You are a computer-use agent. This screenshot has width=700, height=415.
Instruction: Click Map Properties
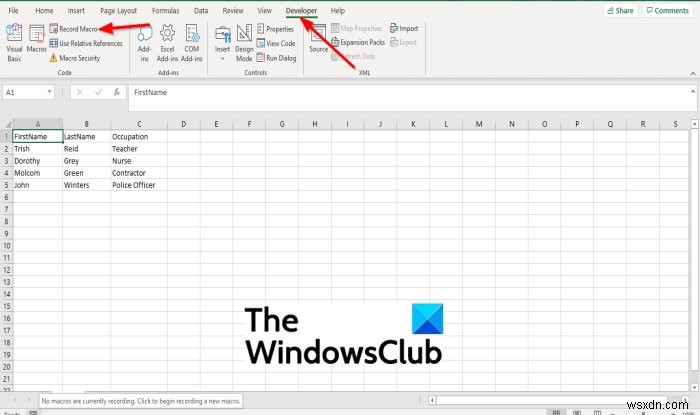pyautogui.click(x=356, y=29)
